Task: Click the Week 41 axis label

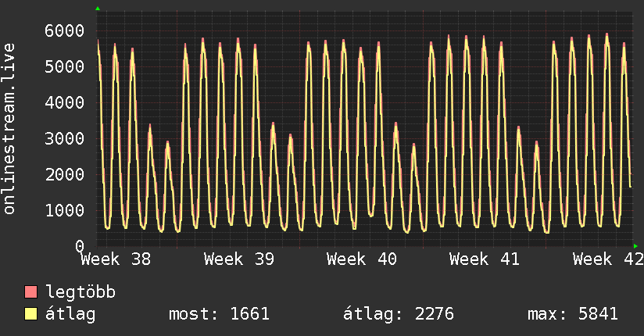Action: [x=485, y=259]
